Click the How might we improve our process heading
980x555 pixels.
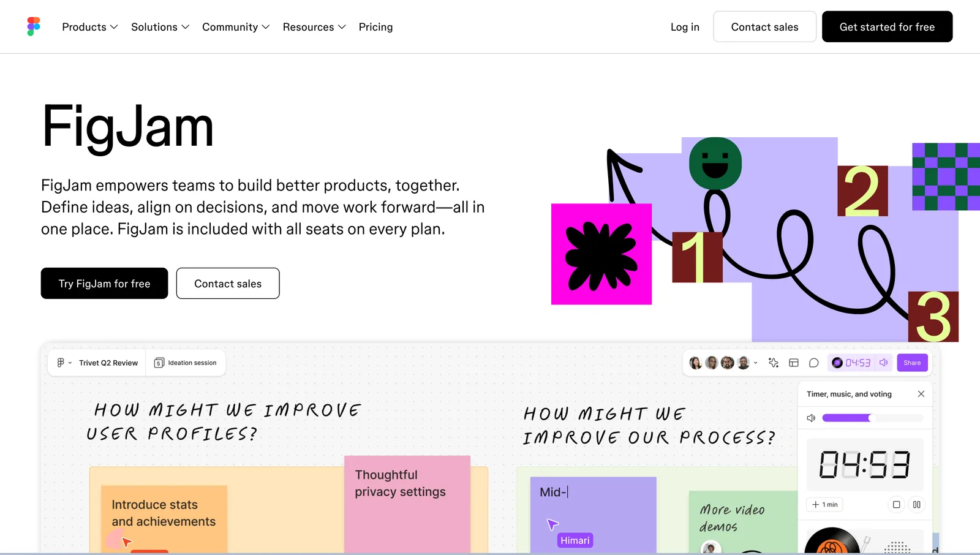click(x=649, y=425)
